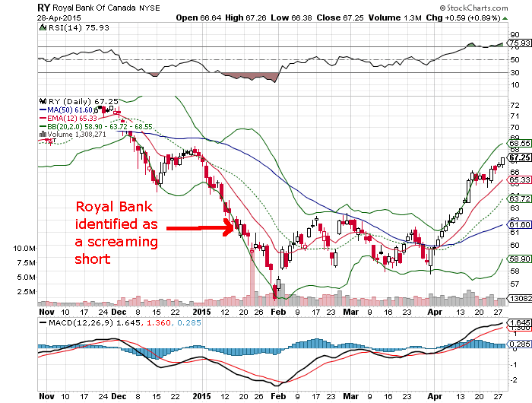Click the MA(50) 61.60 legend entry
This screenshot has height=403, width=532.
click(66, 110)
